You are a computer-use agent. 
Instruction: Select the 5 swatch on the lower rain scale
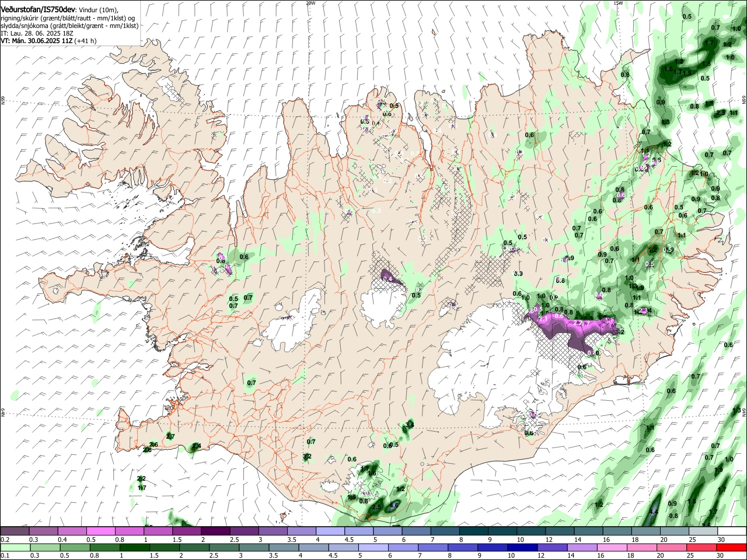(372, 547)
